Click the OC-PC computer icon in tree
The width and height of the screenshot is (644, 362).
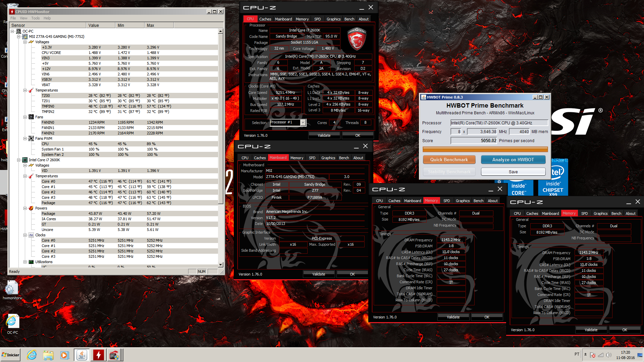pos(19,31)
